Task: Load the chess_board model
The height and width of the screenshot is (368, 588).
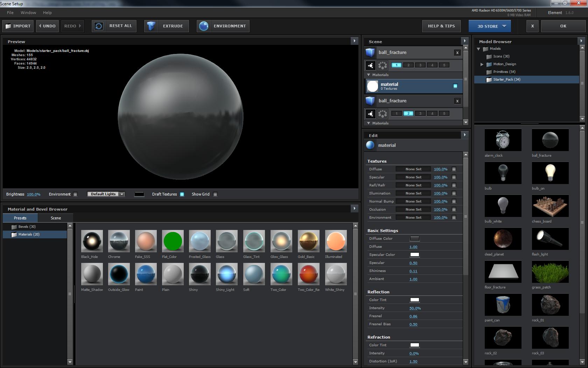Action: 550,206
